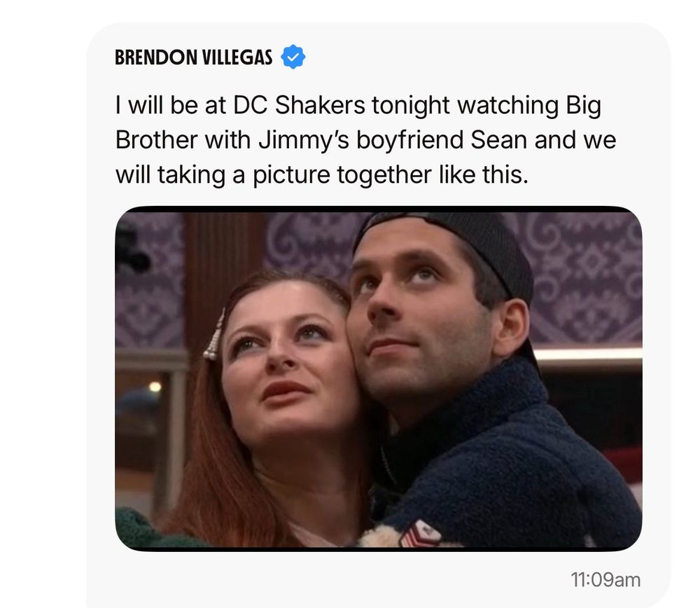This screenshot has width=700, height=608.
Task: Click the pearl hair clip in the photo
Action: (x=215, y=335)
